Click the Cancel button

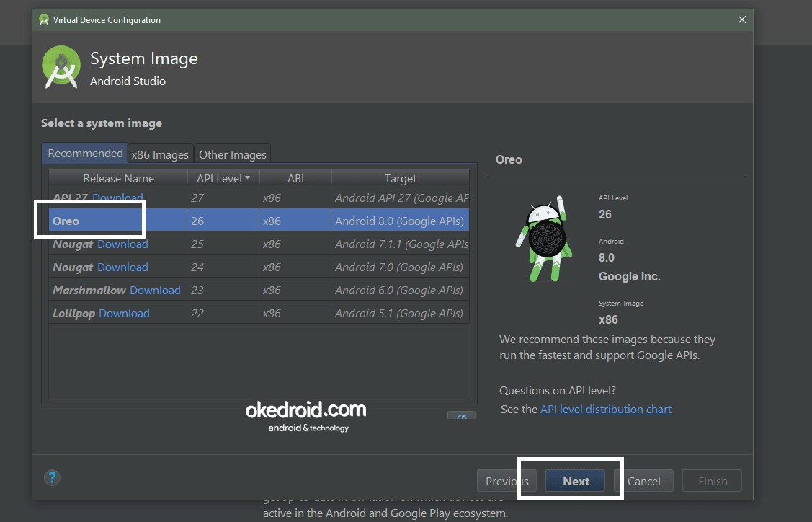pyautogui.click(x=643, y=481)
